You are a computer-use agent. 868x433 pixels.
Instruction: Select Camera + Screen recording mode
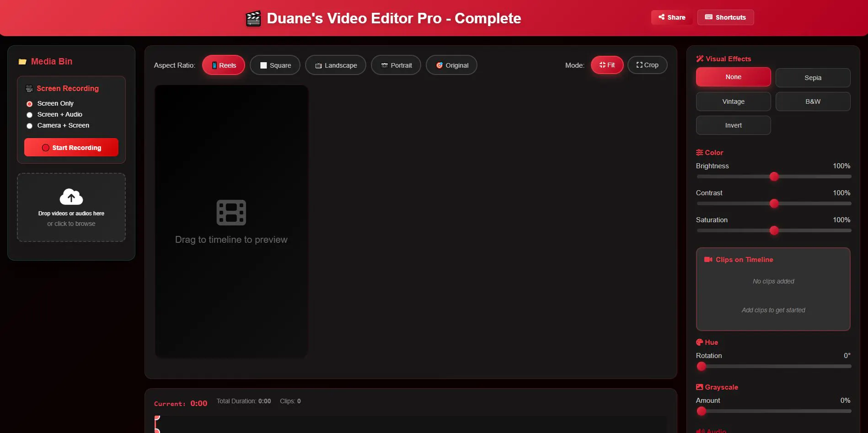coord(30,126)
